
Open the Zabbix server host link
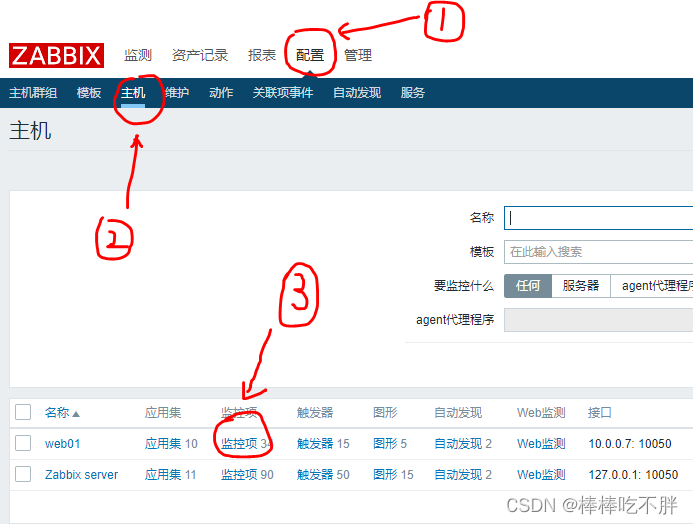tap(81, 475)
